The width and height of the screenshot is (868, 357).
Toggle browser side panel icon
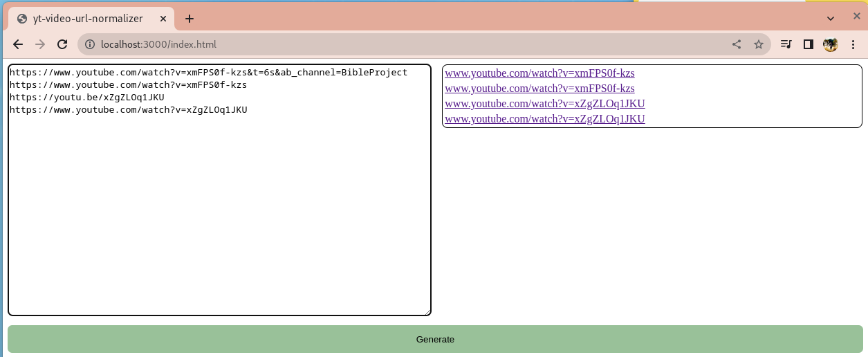pyautogui.click(x=808, y=44)
